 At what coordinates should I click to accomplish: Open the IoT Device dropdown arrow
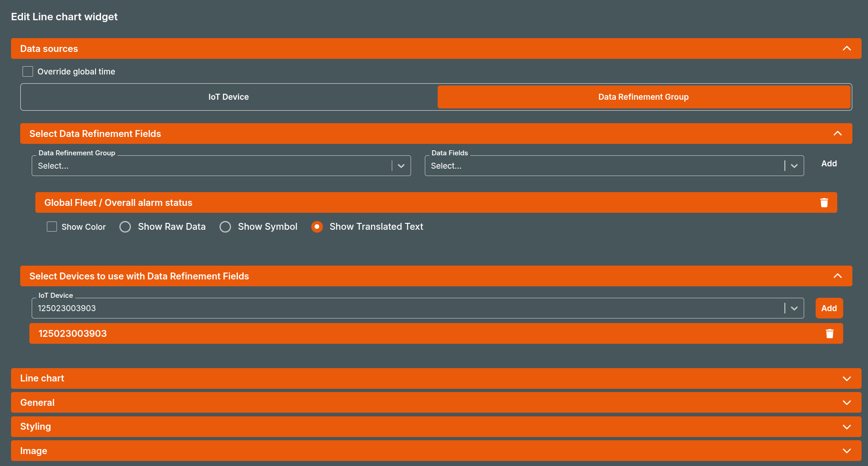click(794, 308)
